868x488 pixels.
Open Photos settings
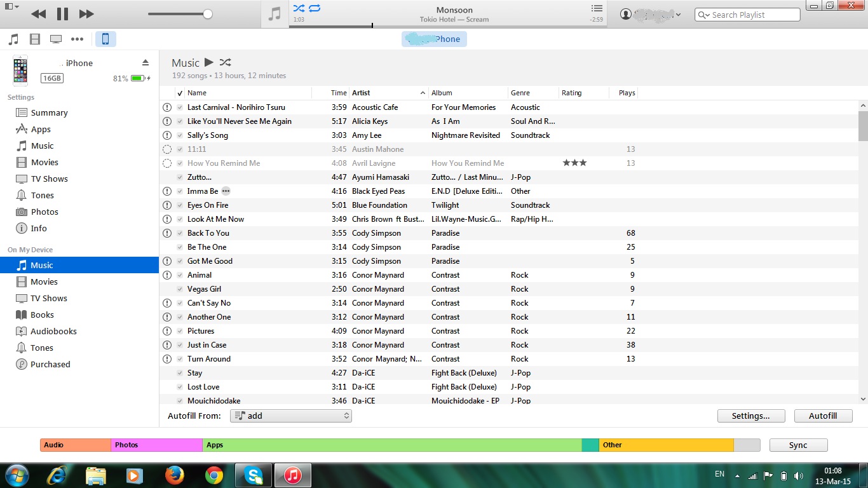(44, 212)
